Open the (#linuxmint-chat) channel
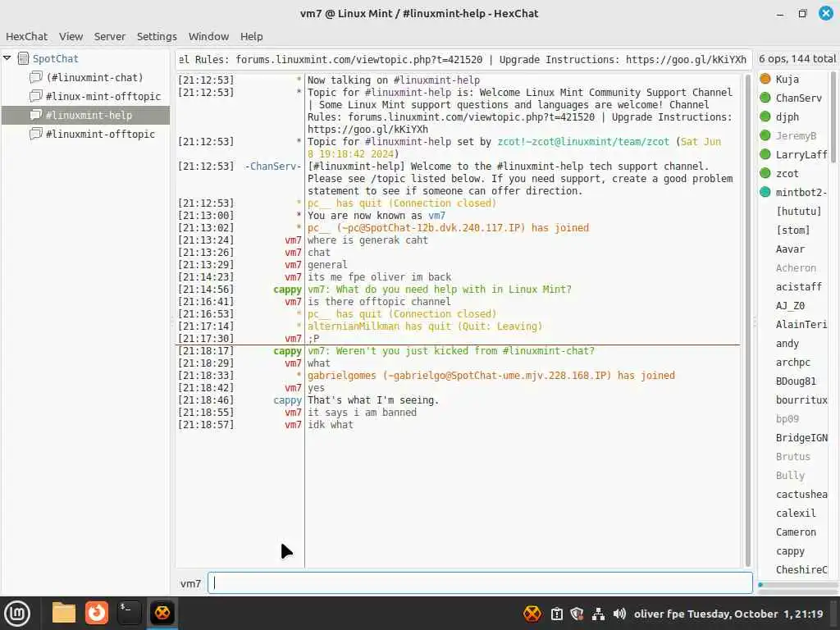This screenshot has width=840, height=630. [x=95, y=77]
